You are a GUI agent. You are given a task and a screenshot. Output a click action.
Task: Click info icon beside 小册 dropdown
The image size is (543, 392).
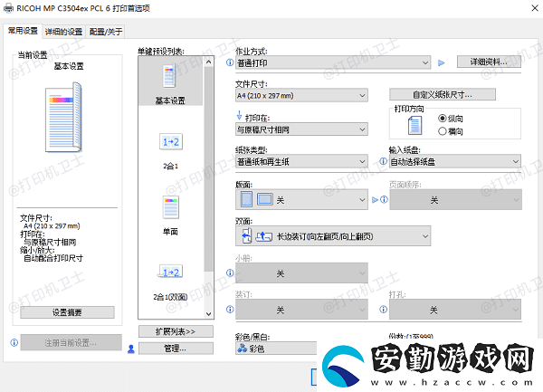click(230, 272)
